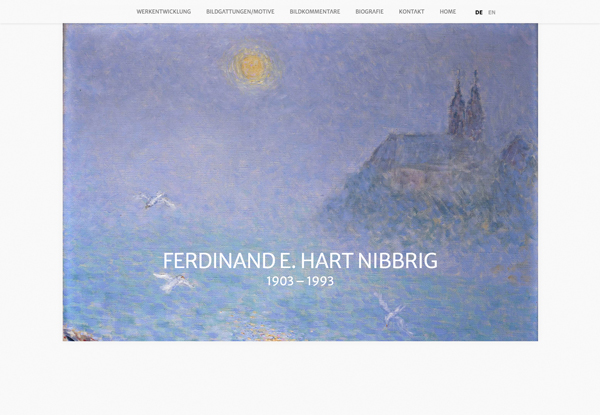
Task: Select DE language option
Action: pyautogui.click(x=479, y=12)
